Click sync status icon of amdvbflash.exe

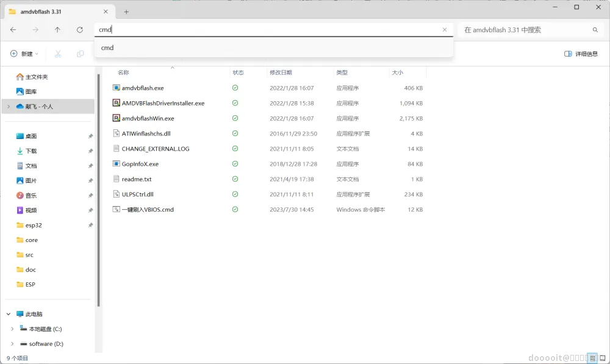(235, 88)
